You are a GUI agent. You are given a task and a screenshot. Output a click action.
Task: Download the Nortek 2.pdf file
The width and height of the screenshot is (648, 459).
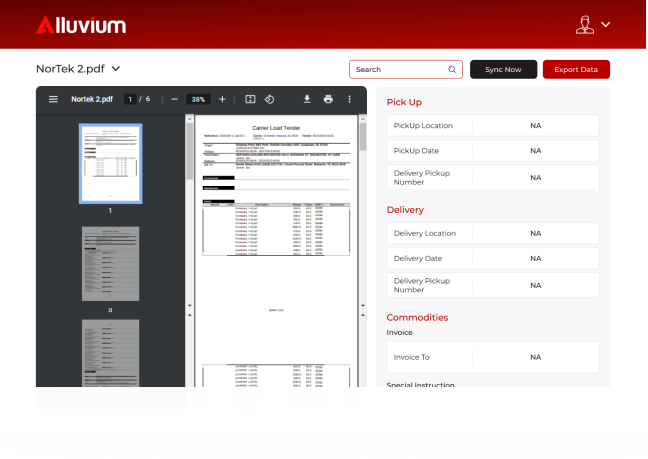tap(307, 100)
